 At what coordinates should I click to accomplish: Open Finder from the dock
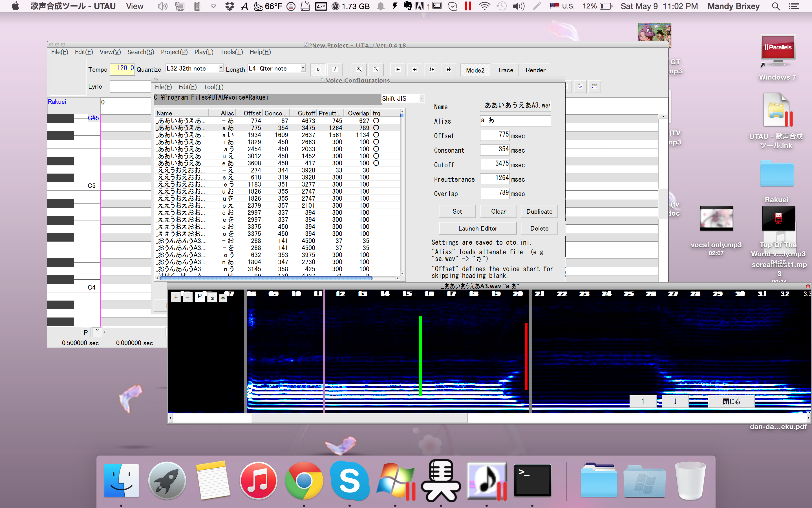click(x=122, y=480)
